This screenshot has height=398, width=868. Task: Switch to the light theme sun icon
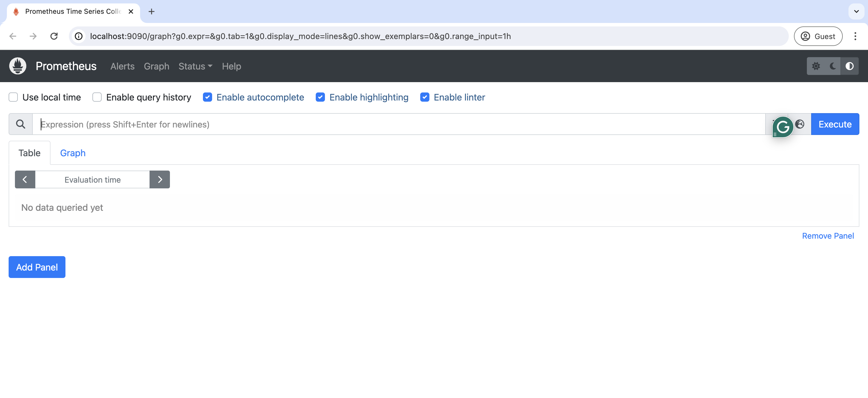[x=816, y=66]
